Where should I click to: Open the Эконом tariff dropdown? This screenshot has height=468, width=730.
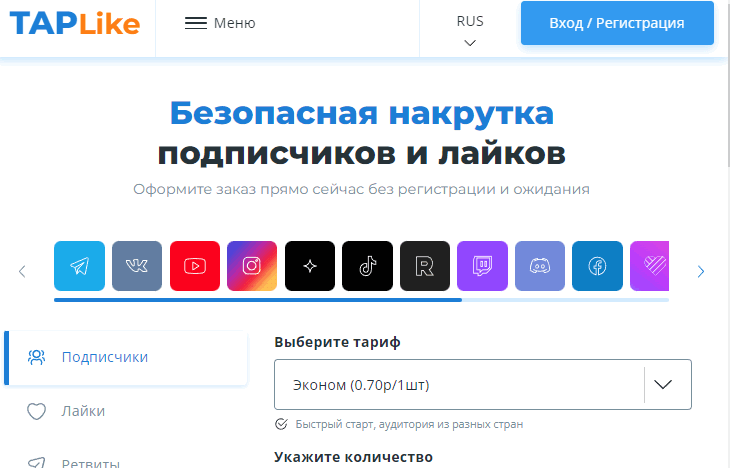(483, 385)
